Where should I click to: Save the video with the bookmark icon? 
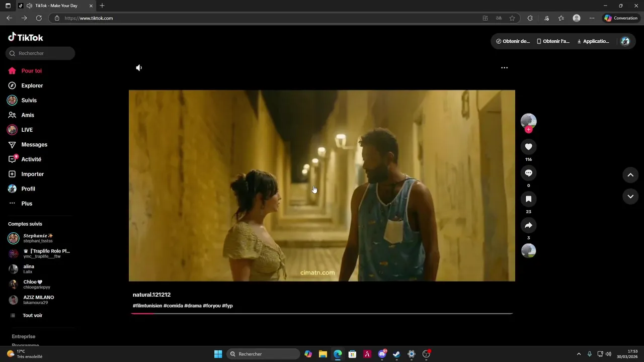click(x=528, y=199)
